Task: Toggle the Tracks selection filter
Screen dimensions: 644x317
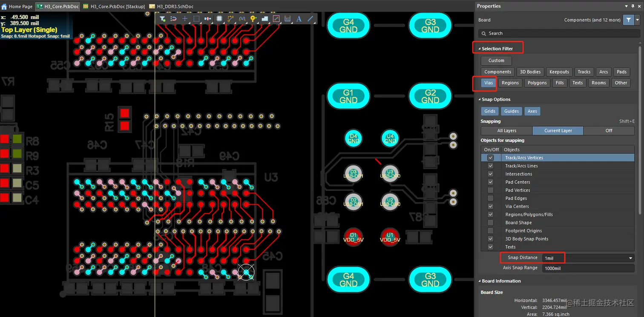Action: [x=584, y=72]
